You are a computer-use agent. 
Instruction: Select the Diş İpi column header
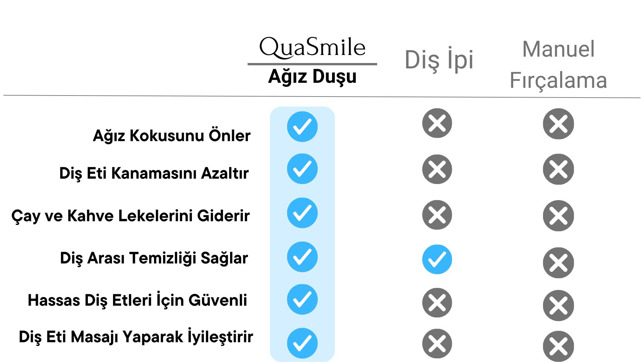(x=439, y=60)
